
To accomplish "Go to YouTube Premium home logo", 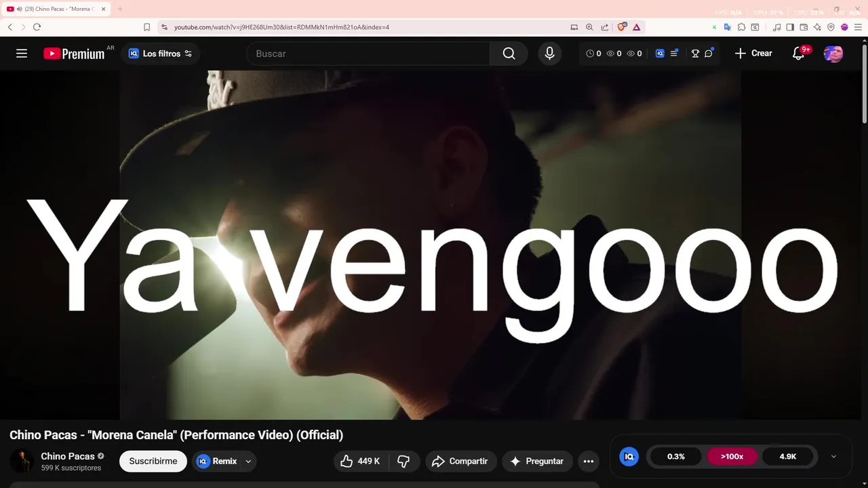I will tap(74, 54).
